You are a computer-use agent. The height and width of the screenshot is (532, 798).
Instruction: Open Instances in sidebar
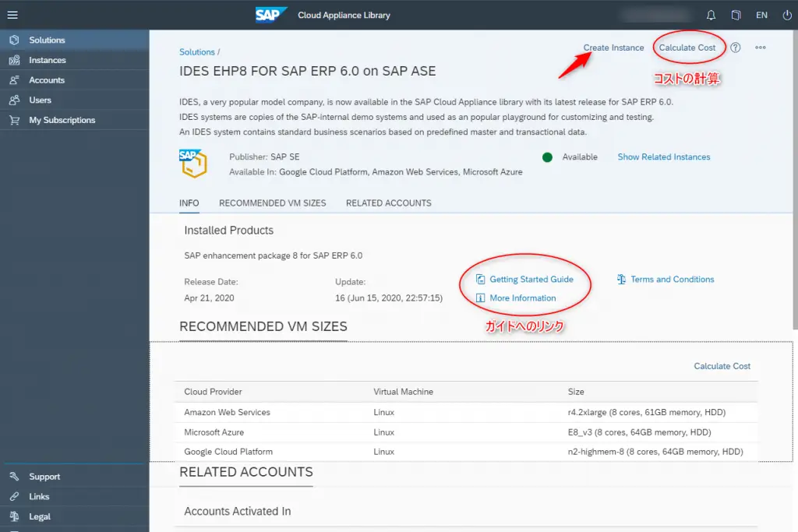(74, 60)
